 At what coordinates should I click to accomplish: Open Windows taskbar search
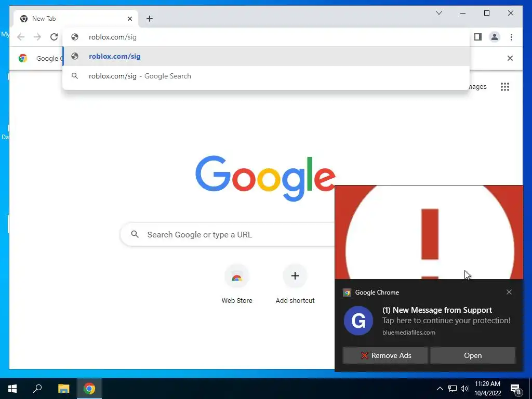37,389
